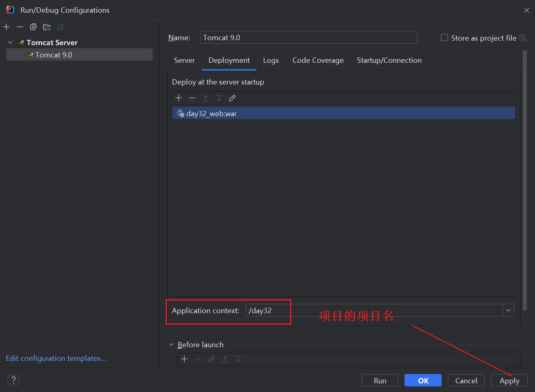This screenshot has width=535, height=392.
Task: Move Before launch task up
Action: [x=225, y=359]
